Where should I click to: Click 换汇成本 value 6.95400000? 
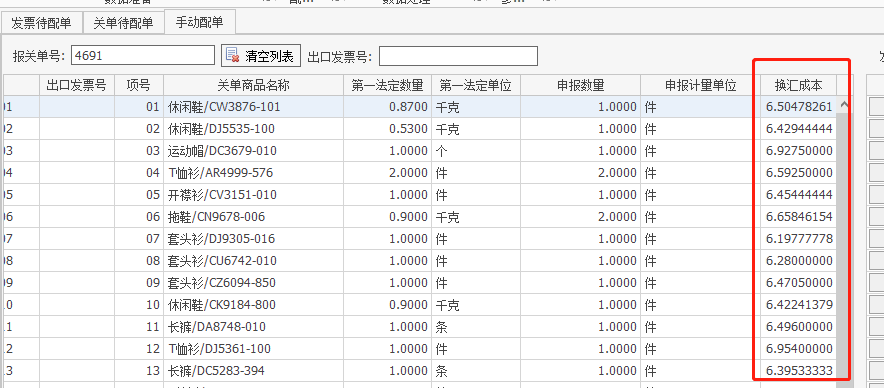click(799, 349)
